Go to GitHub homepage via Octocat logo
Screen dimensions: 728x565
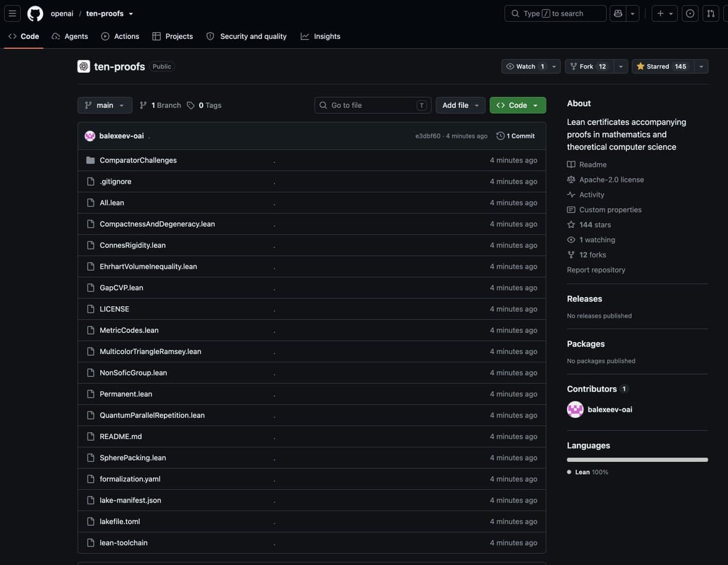[x=35, y=13]
